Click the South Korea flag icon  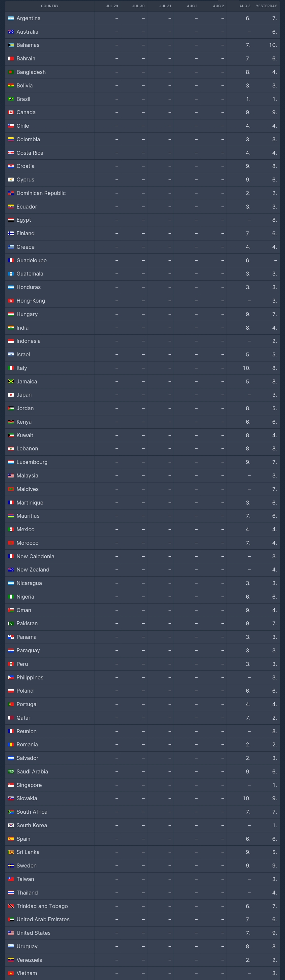(11, 825)
